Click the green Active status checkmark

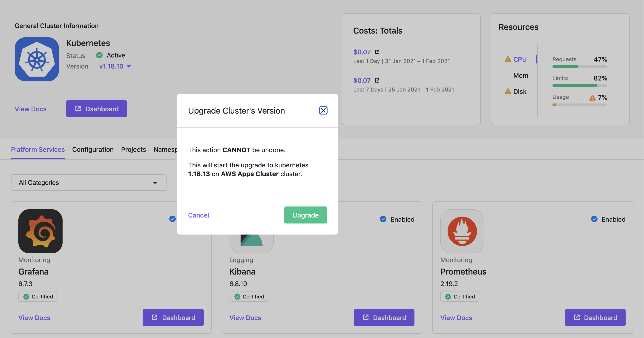pos(100,55)
